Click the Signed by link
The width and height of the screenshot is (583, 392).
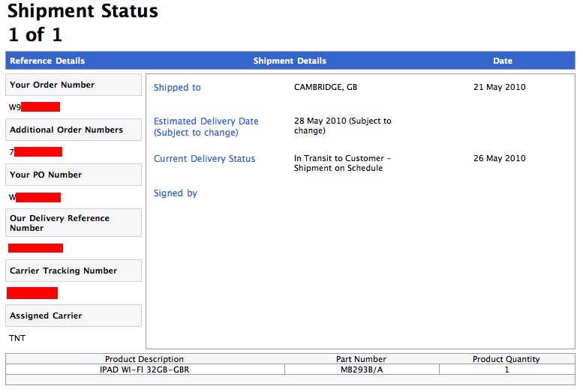pos(175,193)
